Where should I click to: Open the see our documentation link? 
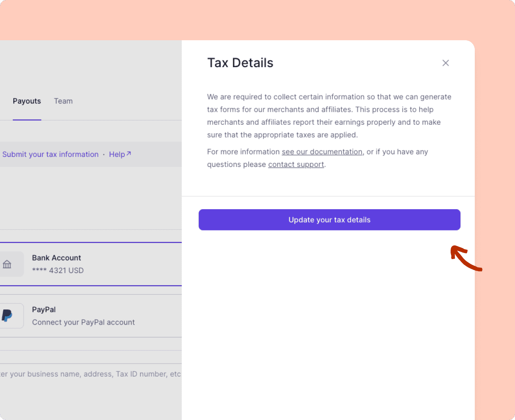point(322,152)
